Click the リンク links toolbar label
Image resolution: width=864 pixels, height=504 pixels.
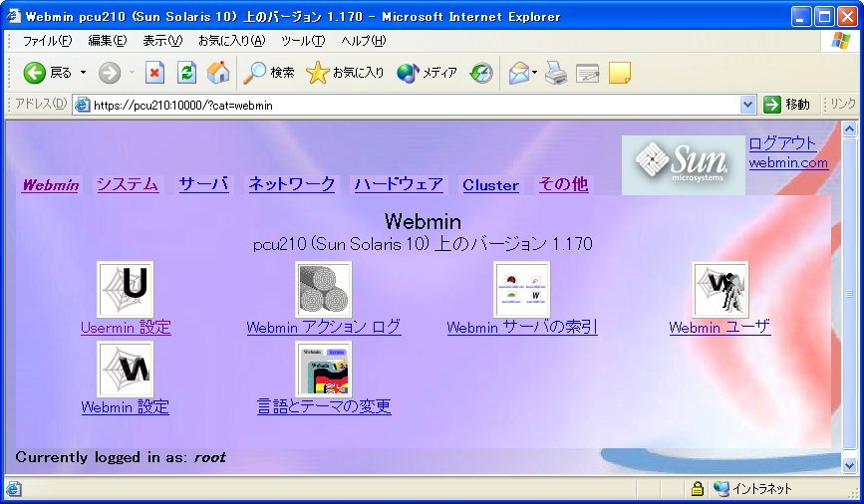(x=843, y=105)
